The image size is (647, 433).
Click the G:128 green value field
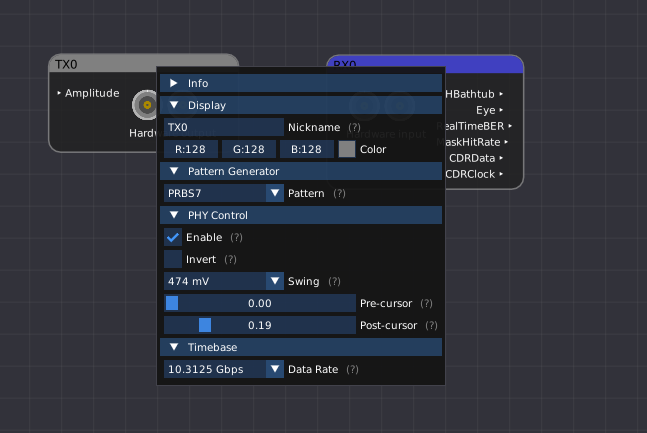click(x=249, y=149)
